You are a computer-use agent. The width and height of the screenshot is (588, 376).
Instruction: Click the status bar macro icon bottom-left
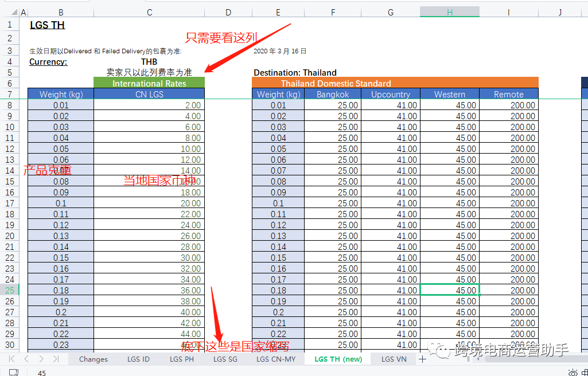click(x=14, y=373)
